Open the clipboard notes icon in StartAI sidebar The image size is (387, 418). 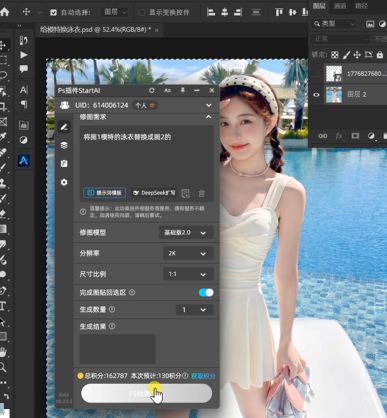coord(64,164)
